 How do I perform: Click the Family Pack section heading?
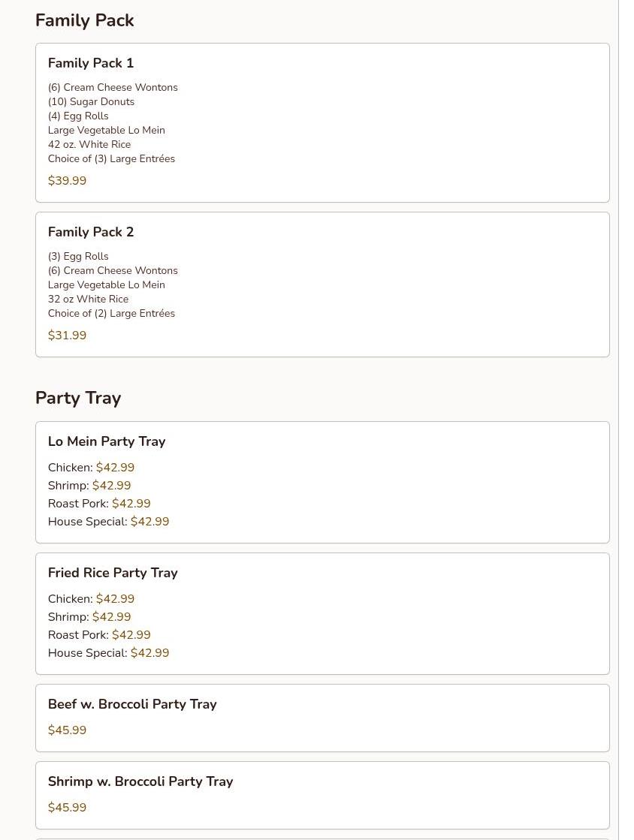click(x=84, y=20)
